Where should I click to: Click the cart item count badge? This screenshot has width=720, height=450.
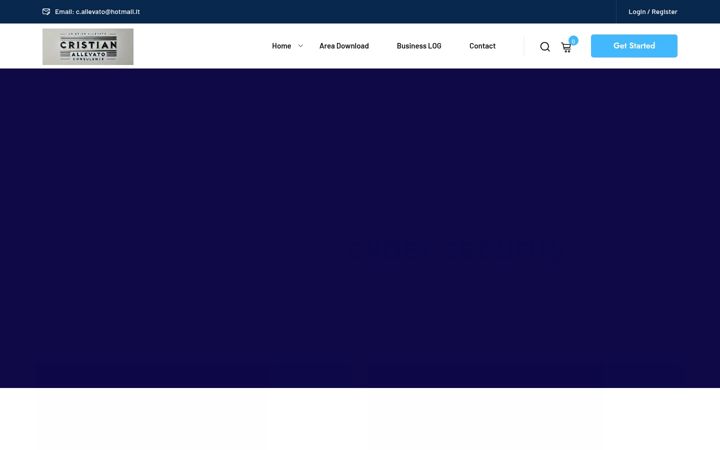click(x=573, y=41)
